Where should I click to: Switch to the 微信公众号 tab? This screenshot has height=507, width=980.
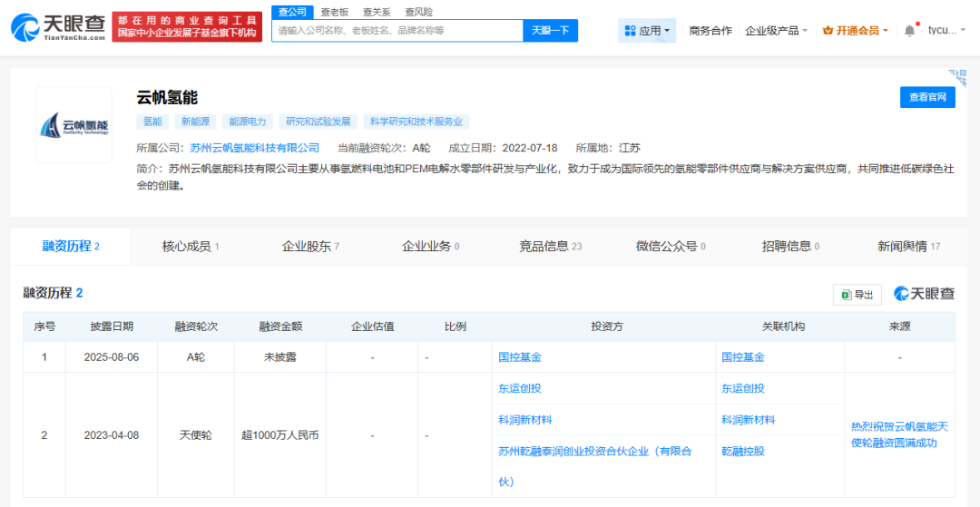click(x=671, y=246)
